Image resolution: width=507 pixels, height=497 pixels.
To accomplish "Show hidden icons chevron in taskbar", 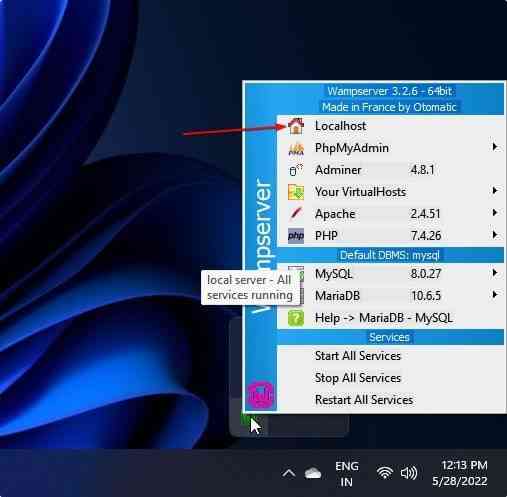I will pos(289,473).
